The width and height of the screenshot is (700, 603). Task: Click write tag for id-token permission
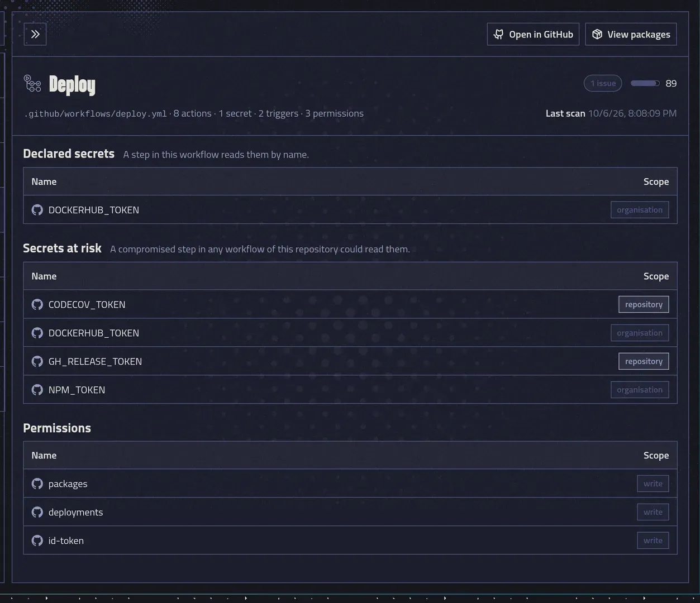tap(653, 540)
